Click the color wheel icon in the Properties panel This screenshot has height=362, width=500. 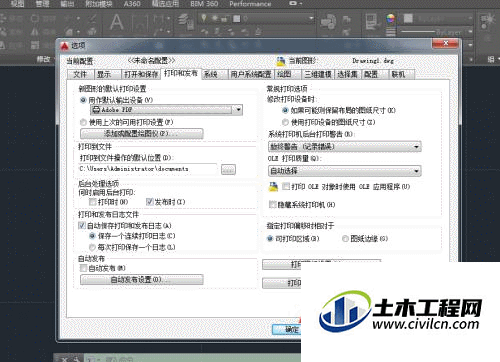click(391, 18)
